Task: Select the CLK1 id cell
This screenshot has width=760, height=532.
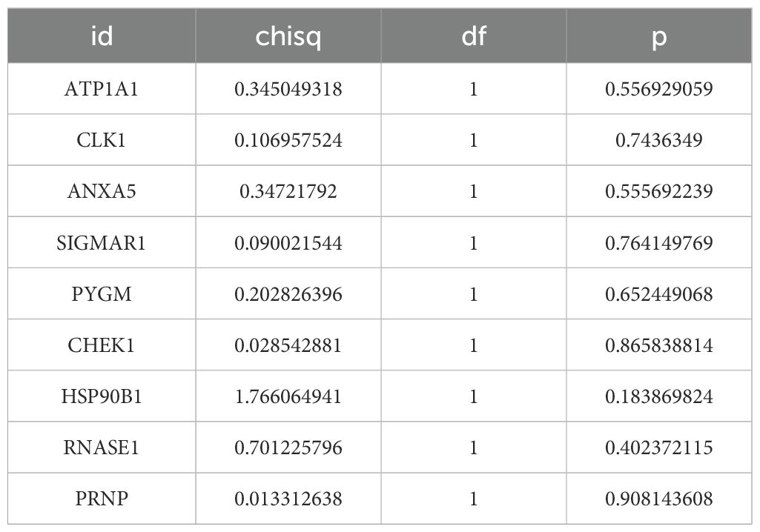Action: click(x=102, y=141)
